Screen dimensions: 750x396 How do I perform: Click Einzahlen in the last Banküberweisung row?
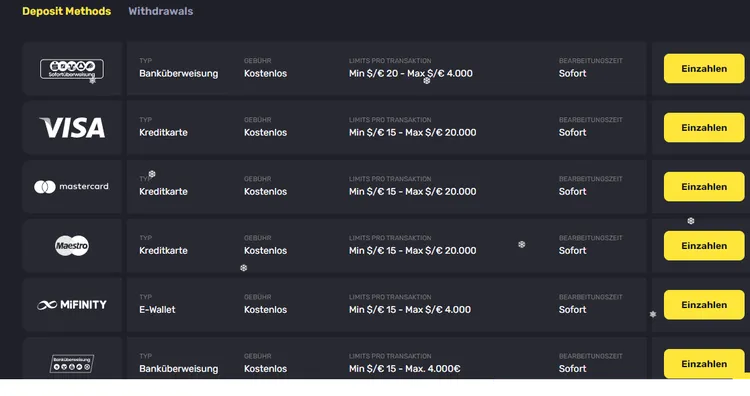point(704,363)
